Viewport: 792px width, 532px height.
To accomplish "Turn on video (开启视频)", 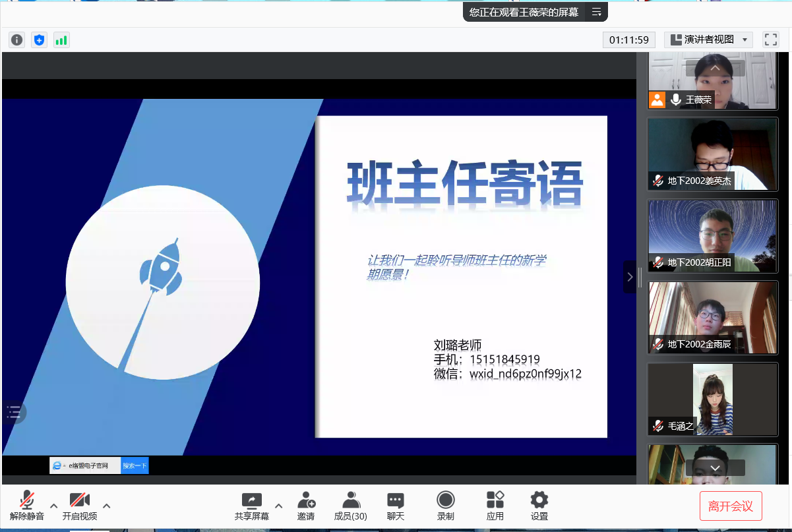I will 79,506.
